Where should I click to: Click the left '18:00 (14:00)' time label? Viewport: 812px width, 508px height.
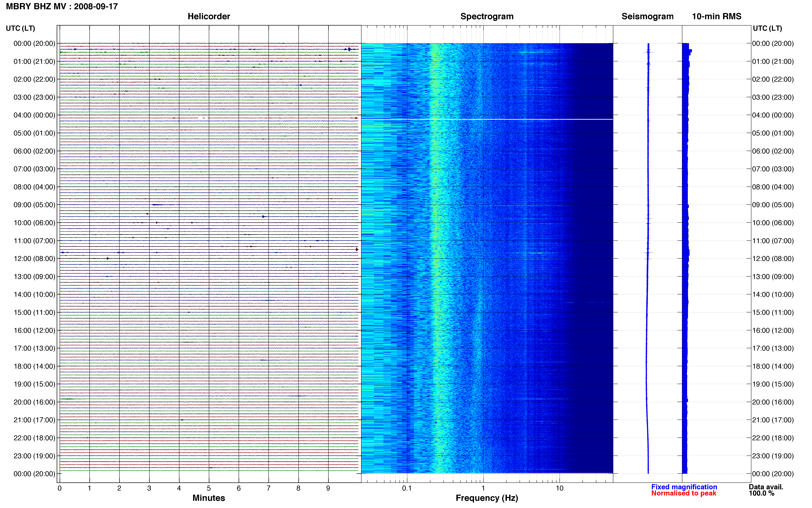click(x=34, y=366)
